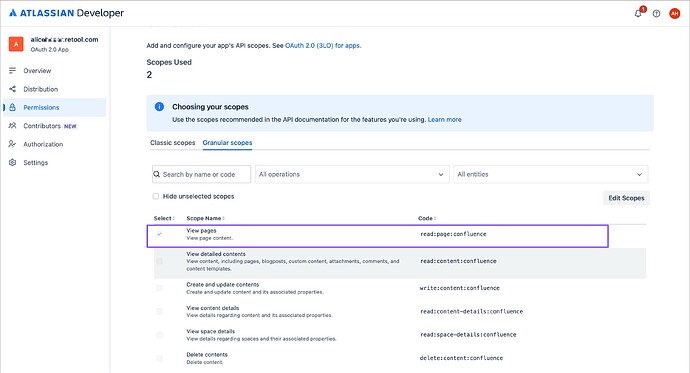Image resolution: width=690 pixels, height=373 pixels.
Task: Click the NEW badge beside Contributors
Action: click(x=70, y=126)
